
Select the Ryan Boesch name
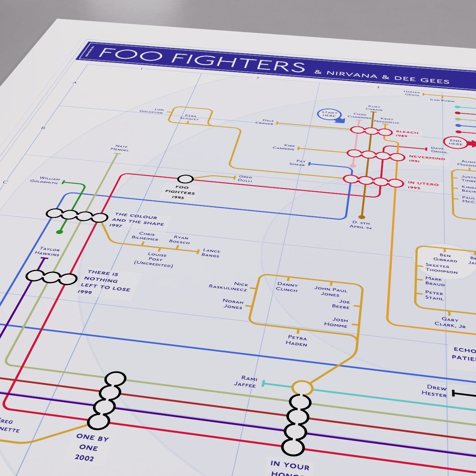(x=180, y=239)
